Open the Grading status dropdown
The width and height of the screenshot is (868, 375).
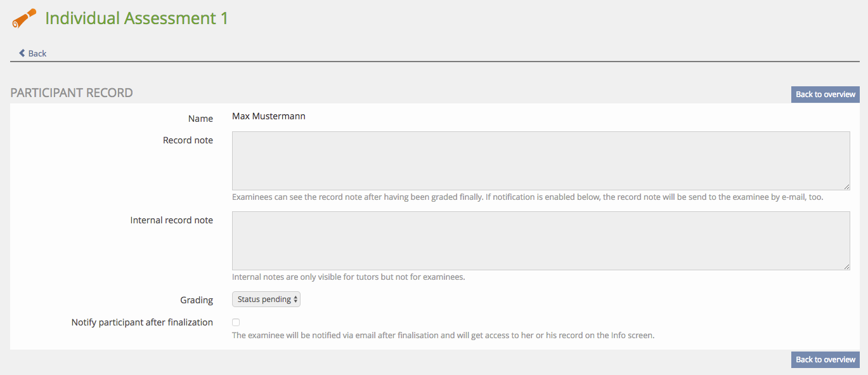(x=266, y=299)
